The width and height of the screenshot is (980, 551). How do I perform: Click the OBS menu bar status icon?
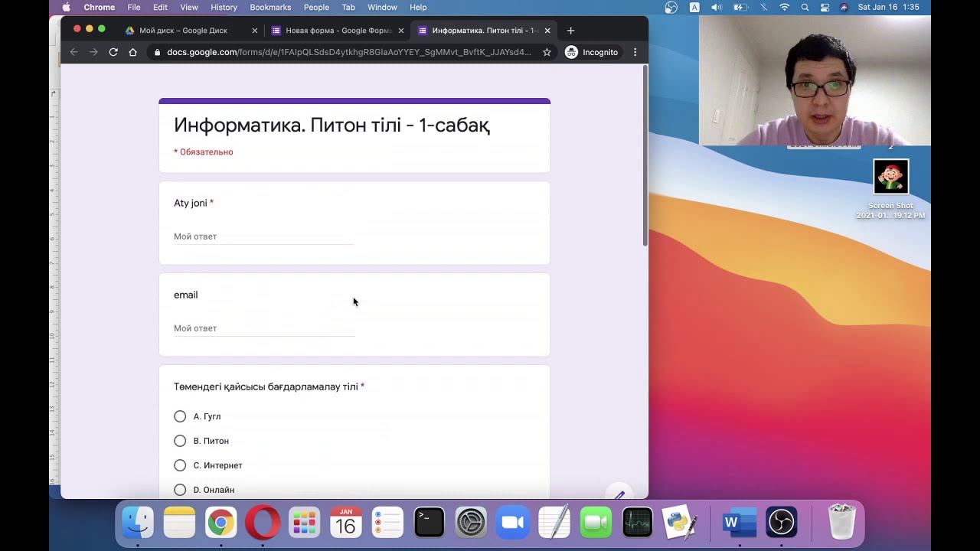(x=671, y=8)
